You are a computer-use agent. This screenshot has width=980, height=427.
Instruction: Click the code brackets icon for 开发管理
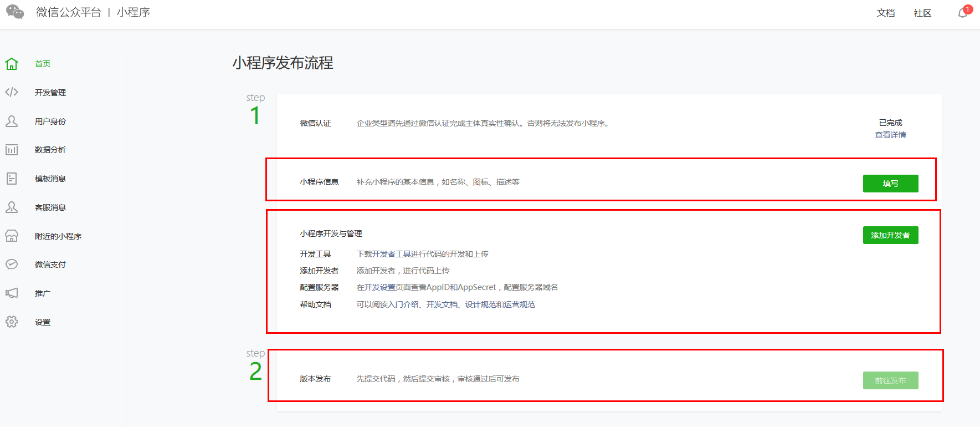(12, 92)
